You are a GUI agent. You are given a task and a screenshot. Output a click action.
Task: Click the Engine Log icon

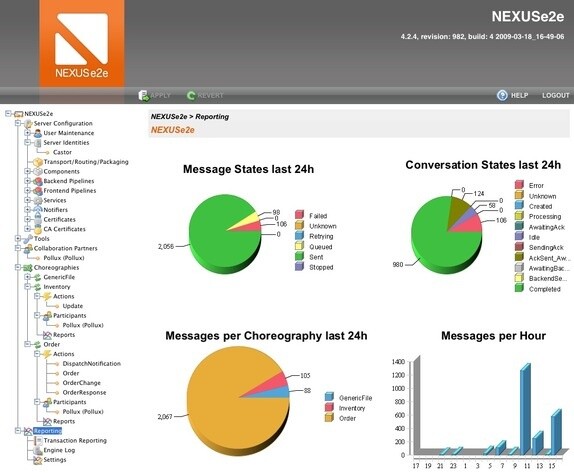[38, 450]
